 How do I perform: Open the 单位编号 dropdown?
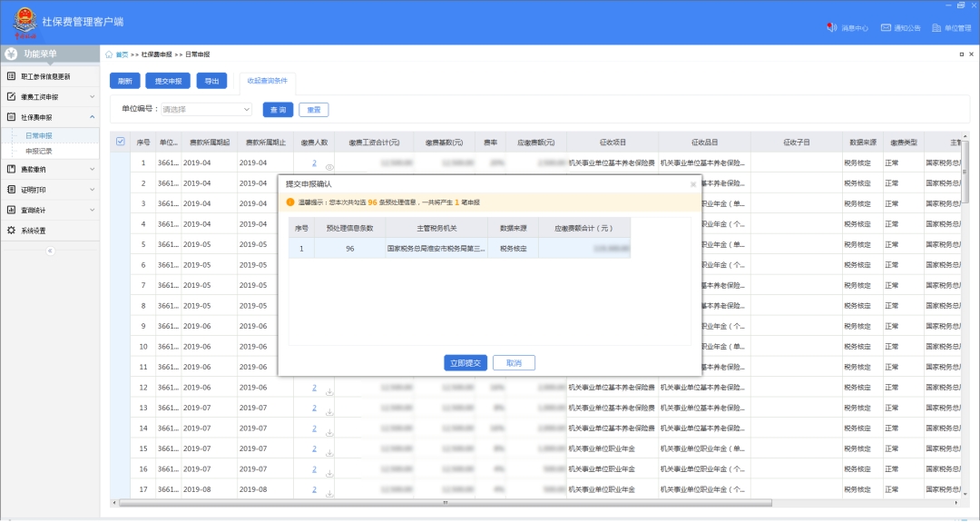[x=207, y=110]
